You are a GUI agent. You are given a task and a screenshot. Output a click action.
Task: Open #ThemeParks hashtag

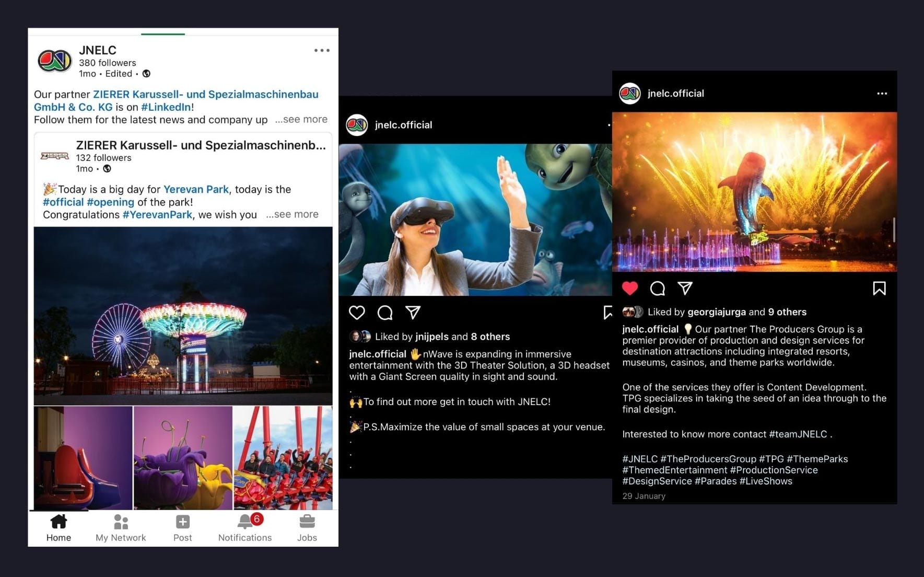click(x=817, y=459)
